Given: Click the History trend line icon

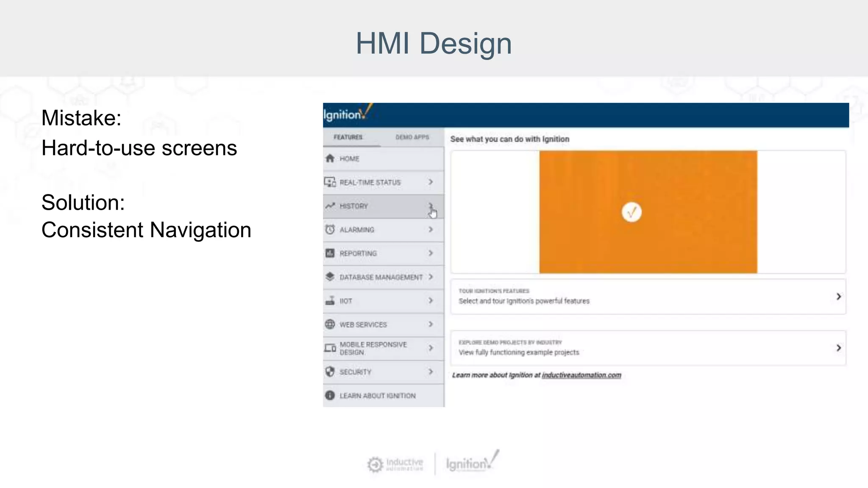Looking at the screenshot, I should 330,206.
